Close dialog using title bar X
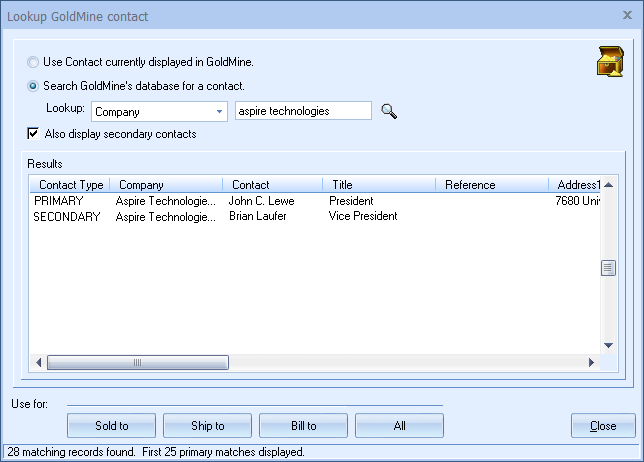The width and height of the screenshot is (644, 462). click(x=629, y=16)
